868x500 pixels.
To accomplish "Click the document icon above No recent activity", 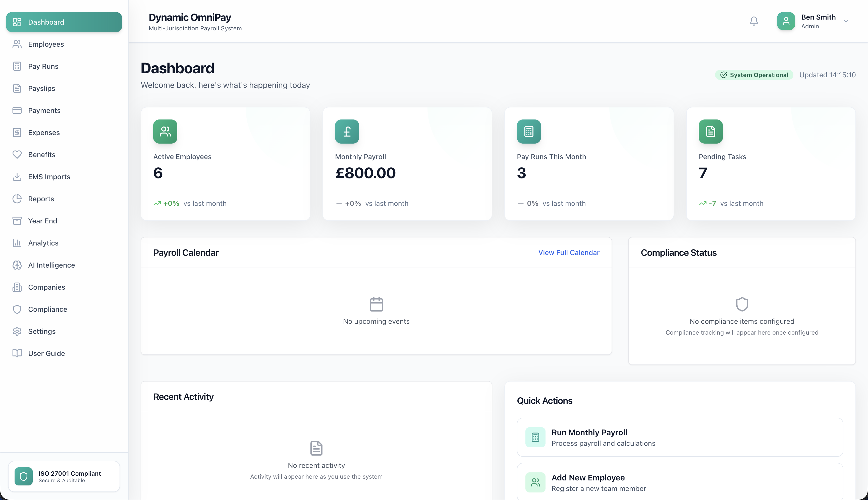I will [316, 448].
